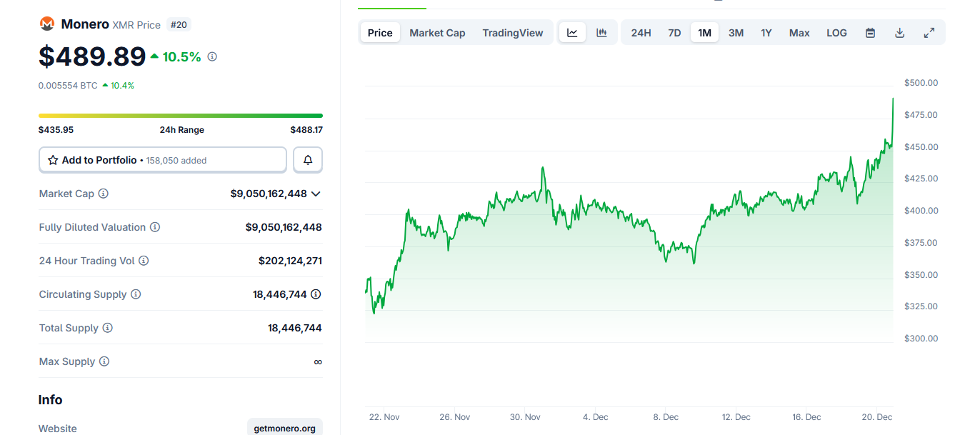Click the price alert bell icon
Screen dimensions: 980x435
pos(308,160)
